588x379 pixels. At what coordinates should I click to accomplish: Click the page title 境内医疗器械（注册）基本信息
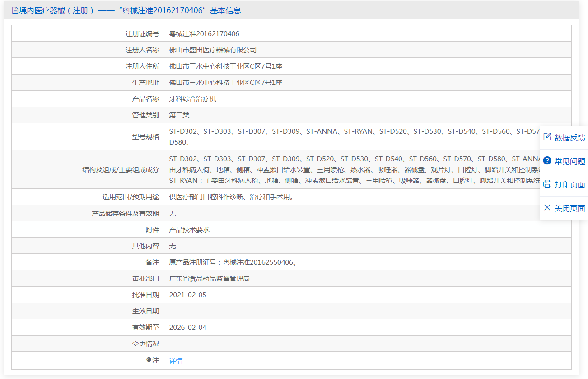coord(130,10)
